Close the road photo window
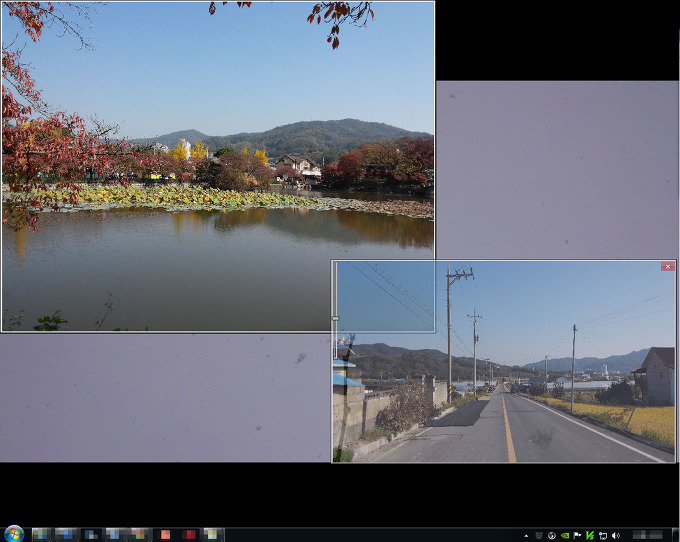Screen dimensions: 680x542 click(x=668, y=266)
